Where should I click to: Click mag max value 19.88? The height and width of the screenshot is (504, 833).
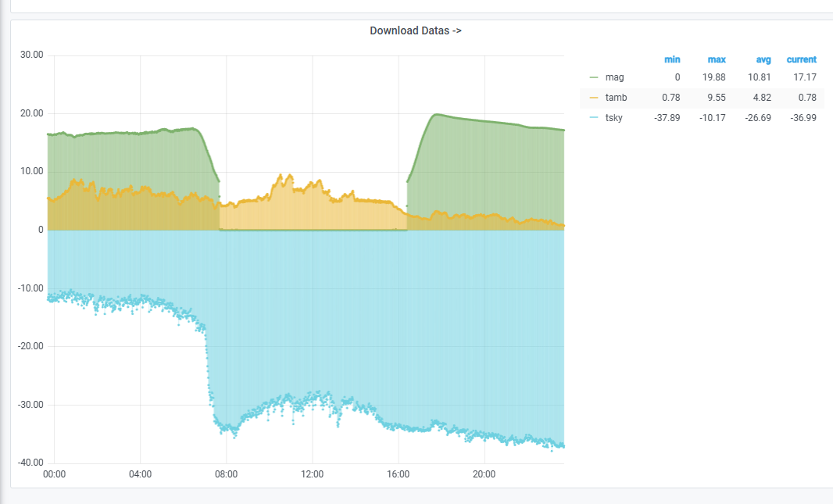point(714,77)
